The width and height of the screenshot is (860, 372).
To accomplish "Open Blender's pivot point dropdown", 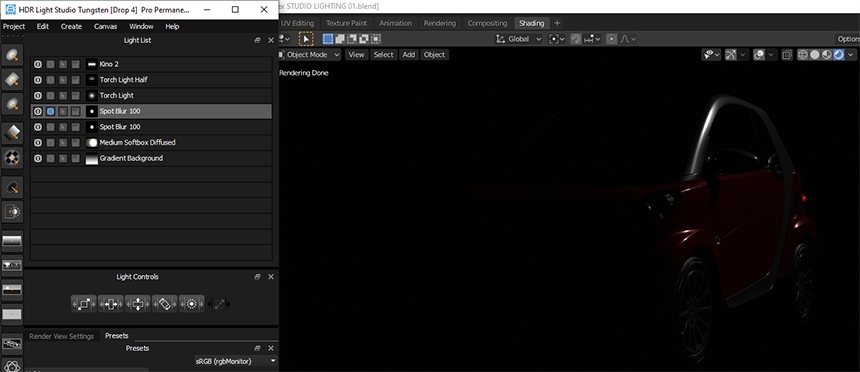I will click(x=557, y=39).
